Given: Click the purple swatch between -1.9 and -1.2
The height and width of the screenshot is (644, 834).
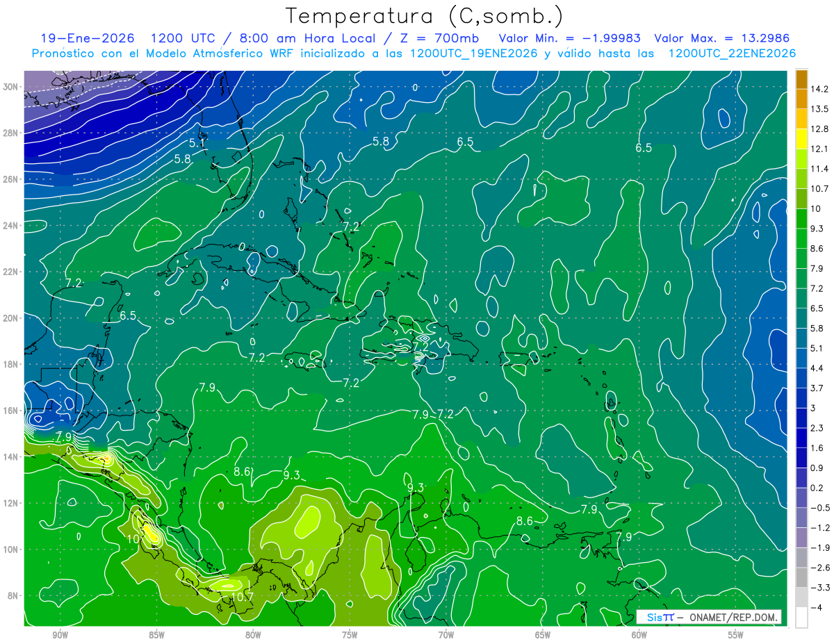Looking at the screenshot, I should click(801, 538).
